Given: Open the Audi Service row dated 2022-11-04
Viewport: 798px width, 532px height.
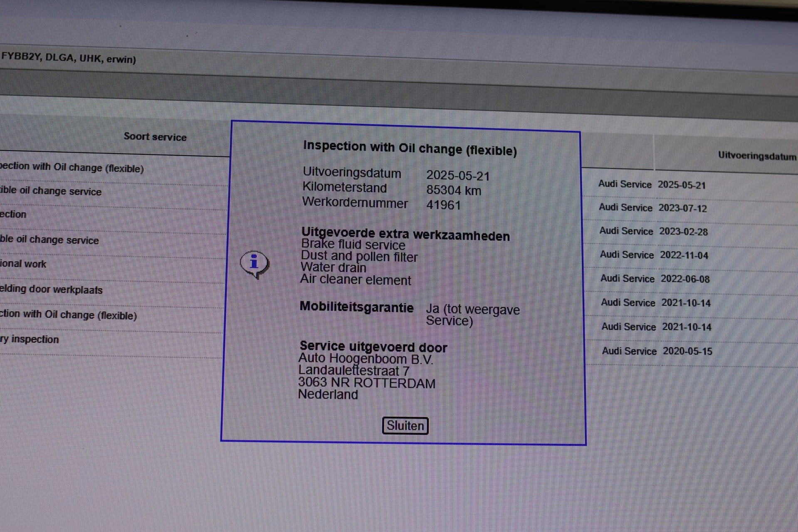Looking at the screenshot, I should [654, 255].
